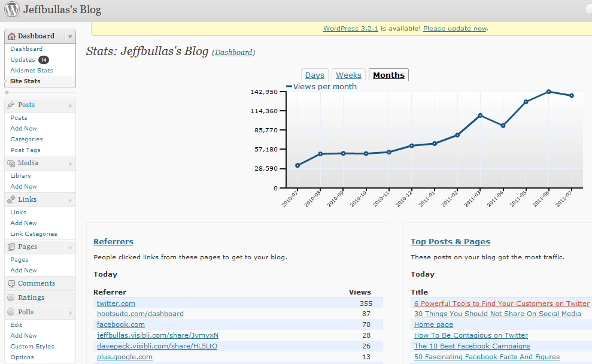
Task: Click the 2011-03 chart data point
Action: [480, 116]
